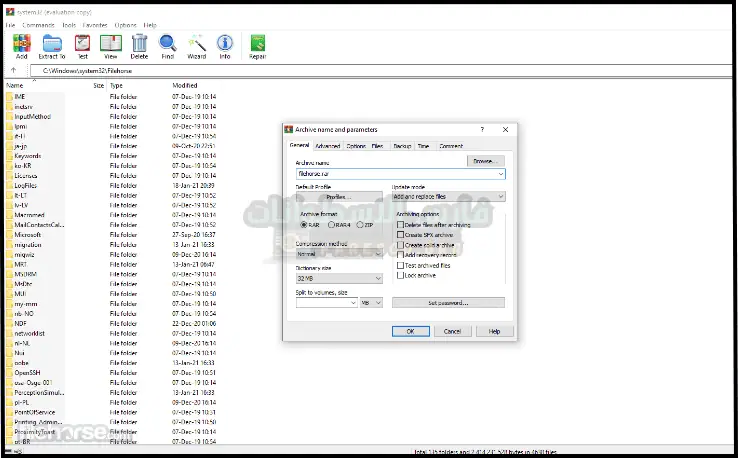The height and width of the screenshot is (458, 738).
Task: Check the Lock archive option
Action: 401,274
